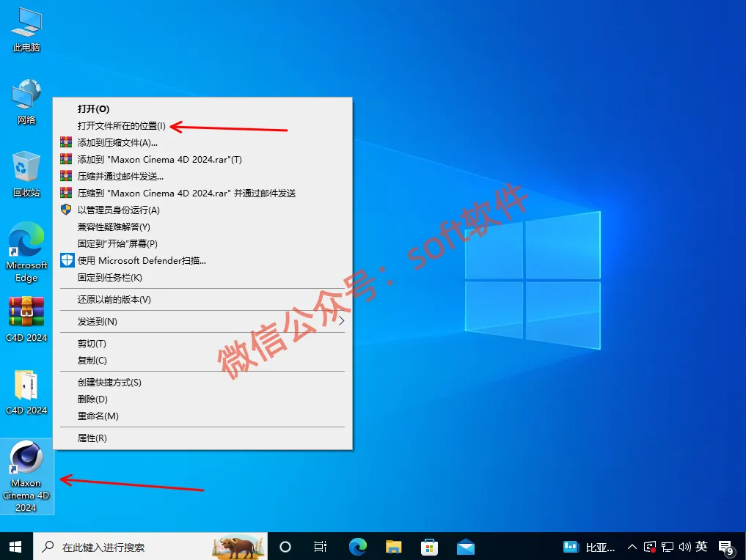Select the 此电脑 desktop icon

[x=26, y=29]
